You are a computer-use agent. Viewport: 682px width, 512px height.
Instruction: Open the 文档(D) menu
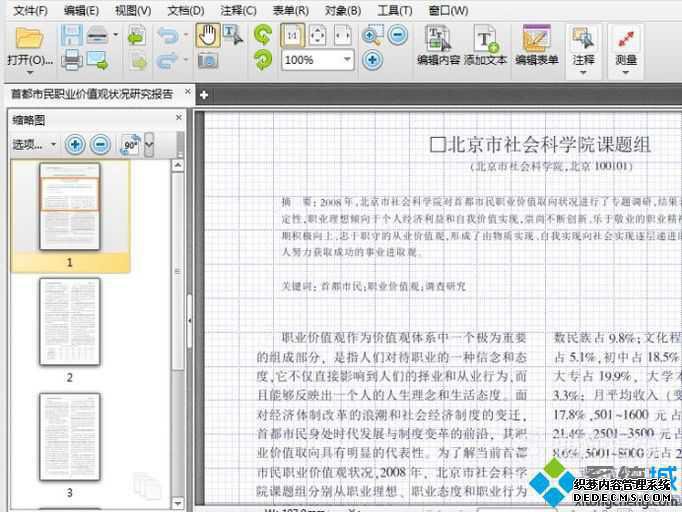click(186, 10)
